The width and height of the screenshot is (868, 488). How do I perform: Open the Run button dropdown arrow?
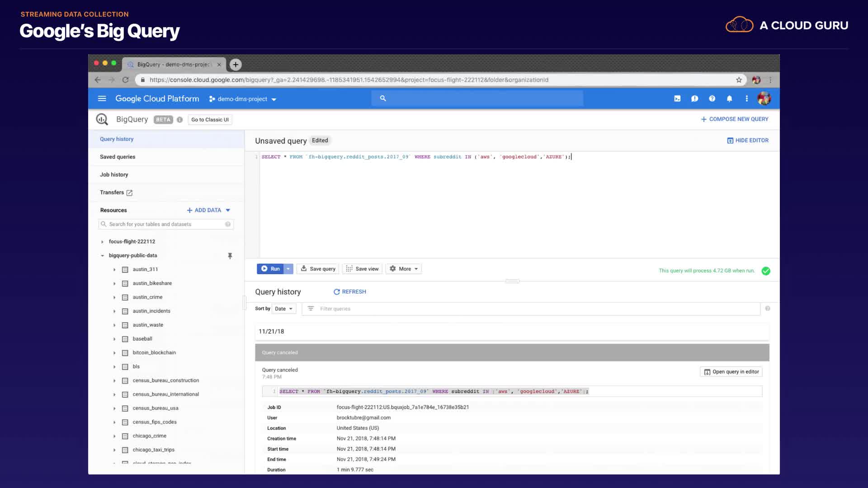click(x=288, y=269)
